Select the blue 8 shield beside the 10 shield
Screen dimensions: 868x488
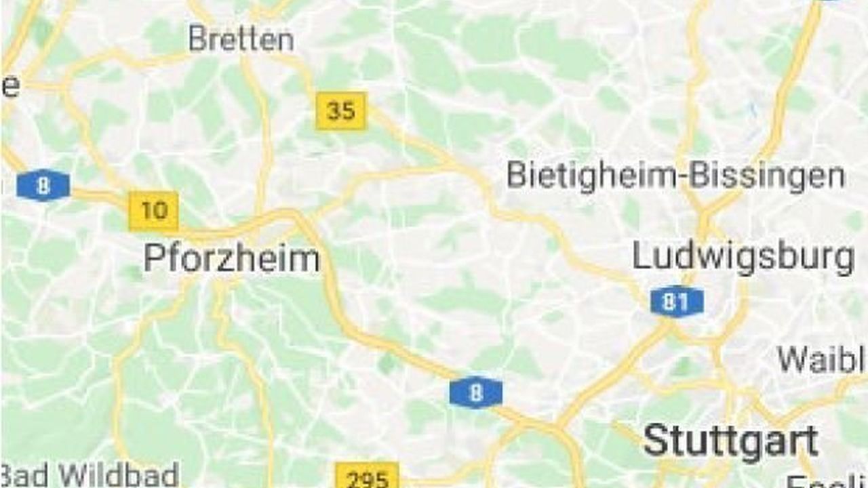[43, 186]
